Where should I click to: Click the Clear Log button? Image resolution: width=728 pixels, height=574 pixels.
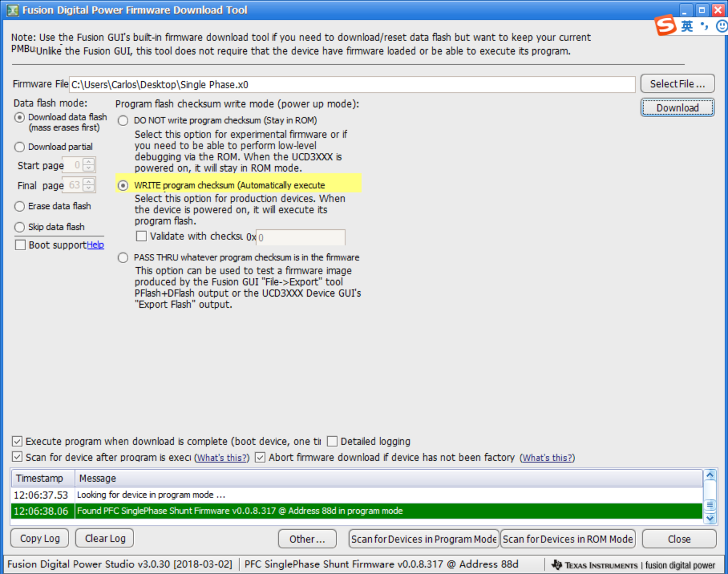(x=105, y=538)
